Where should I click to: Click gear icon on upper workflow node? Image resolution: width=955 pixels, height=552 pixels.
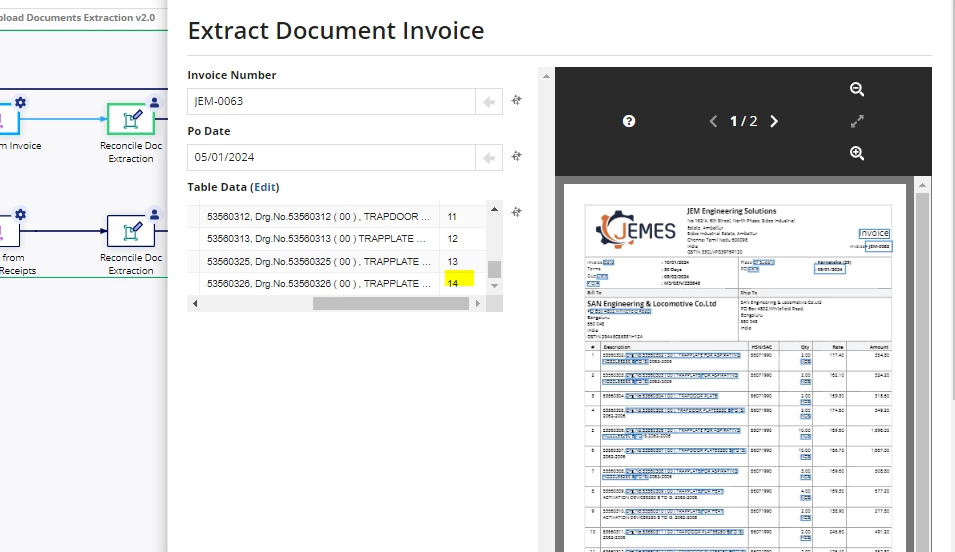(20, 102)
